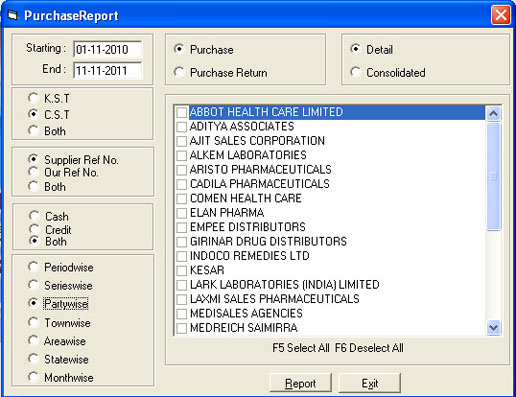
Task: Close the PurchaseReport window
Action: (x=500, y=15)
